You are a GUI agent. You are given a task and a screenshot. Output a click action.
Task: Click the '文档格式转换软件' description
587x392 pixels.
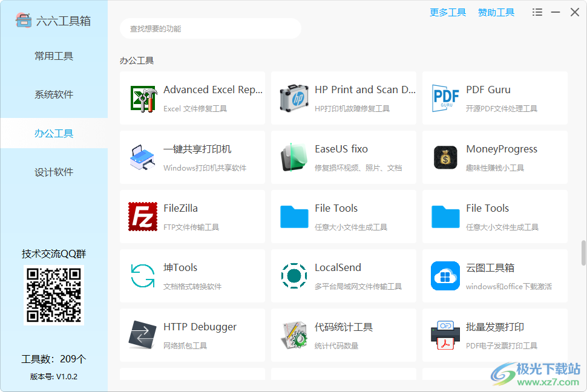point(192,286)
